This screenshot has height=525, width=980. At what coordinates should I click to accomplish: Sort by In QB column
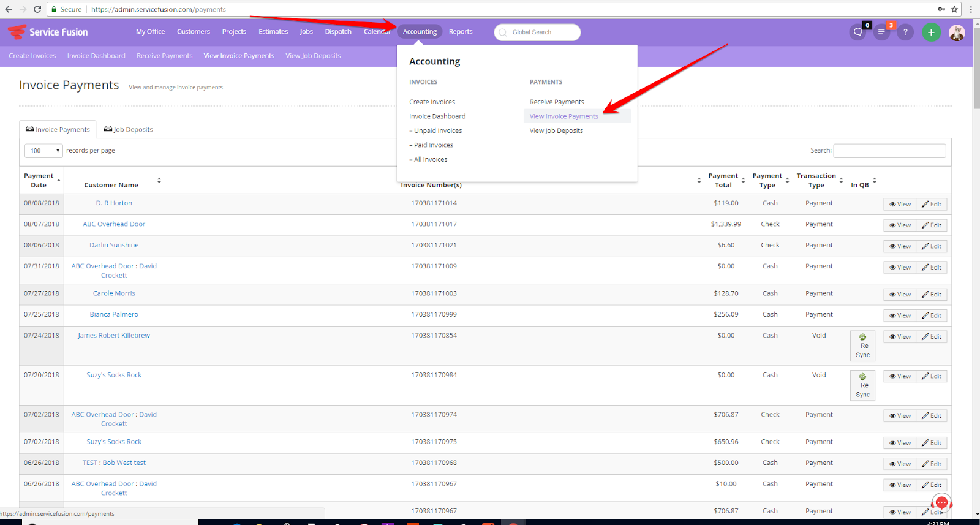[863, 181]
